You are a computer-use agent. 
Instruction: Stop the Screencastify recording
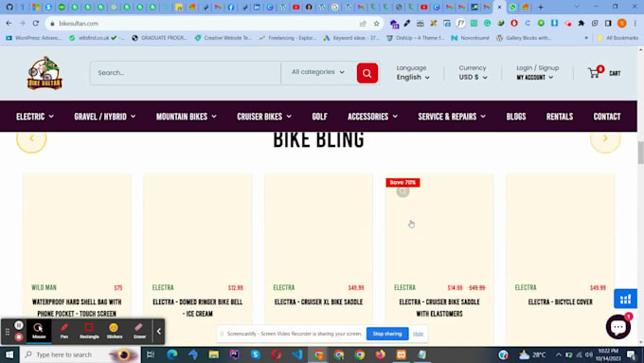pos(19,336)
